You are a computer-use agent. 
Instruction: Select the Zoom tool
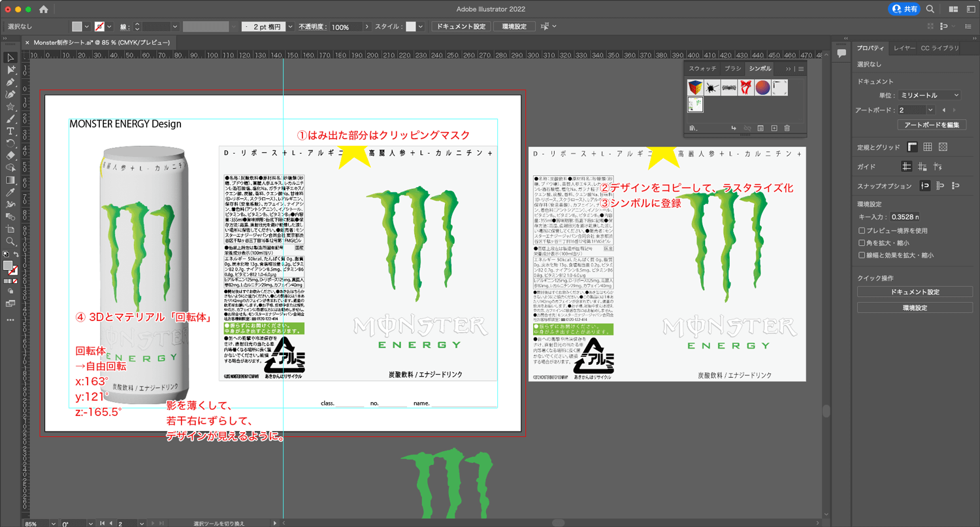point(10,241)
